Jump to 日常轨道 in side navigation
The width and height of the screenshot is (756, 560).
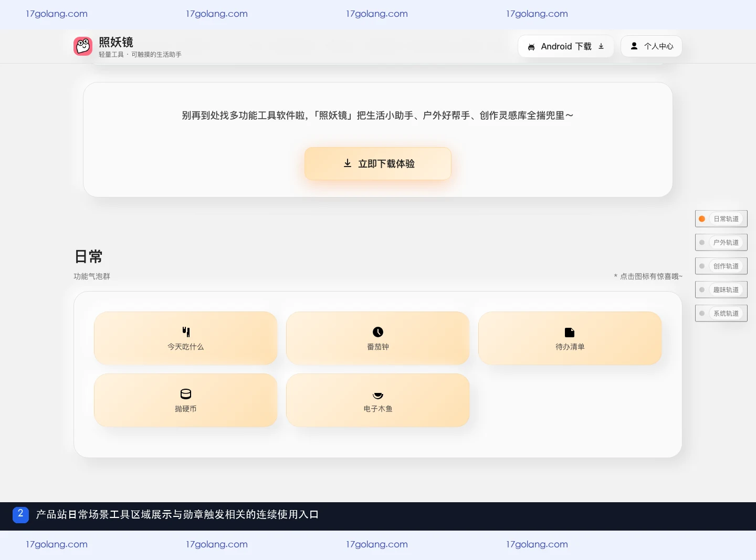click(721, 219)
